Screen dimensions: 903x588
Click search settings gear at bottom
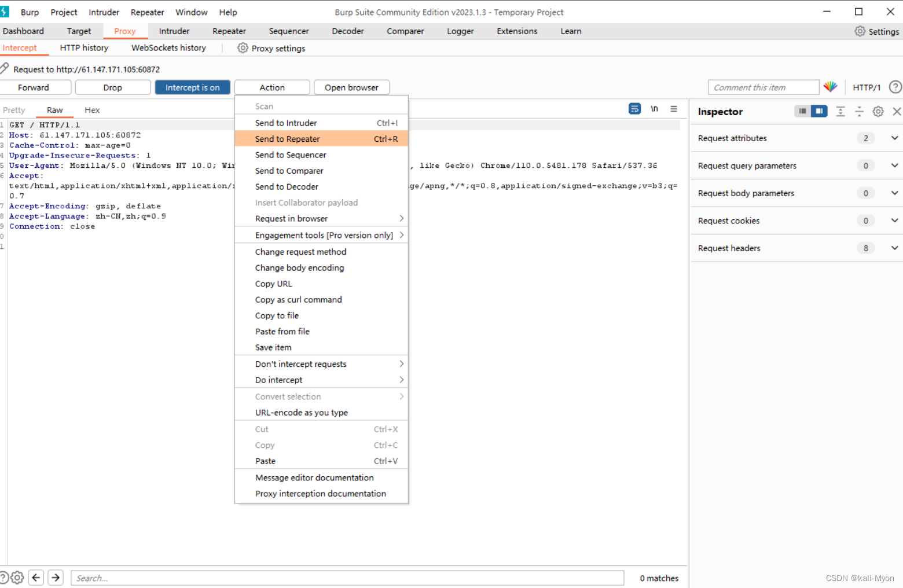[17, 578]
